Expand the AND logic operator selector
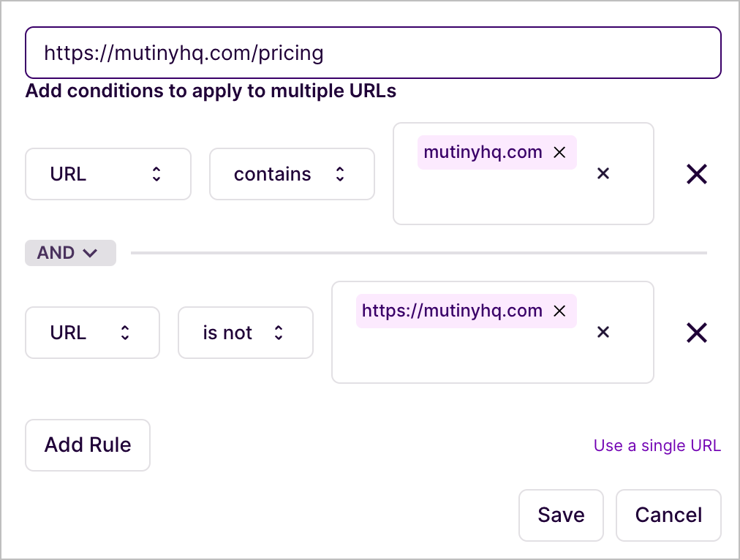The image size is (740, 560). pos(70,253)
